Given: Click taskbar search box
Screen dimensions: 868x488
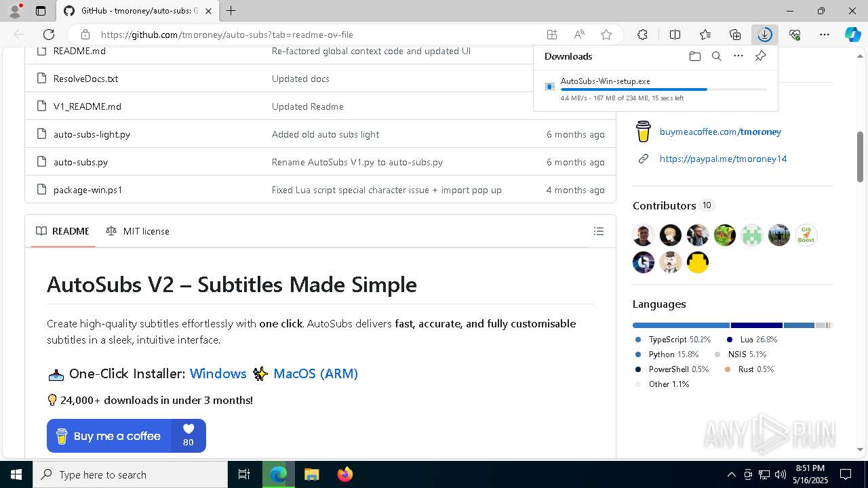Looking at the screenshot, I should (x=130, y=474).
